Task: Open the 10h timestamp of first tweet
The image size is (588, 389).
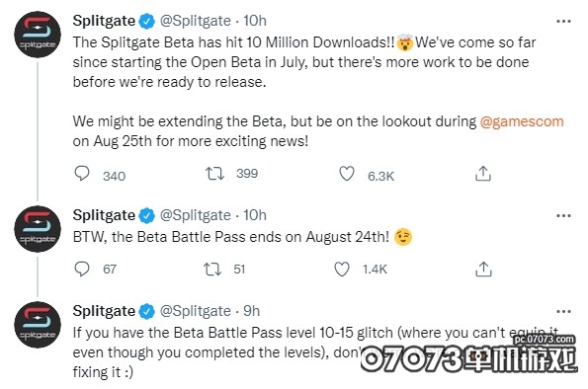Action: tap(255, 21)
